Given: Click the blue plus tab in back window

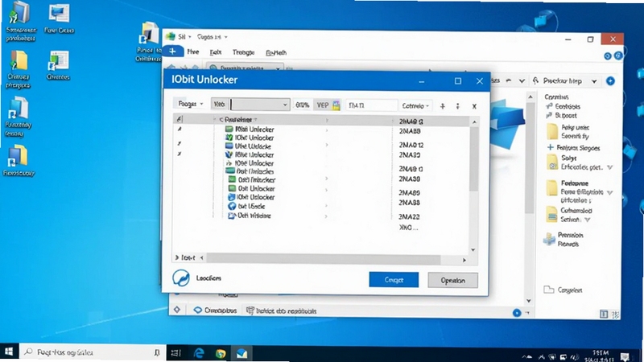Looking at the screenshot, I should pos(172,51).
